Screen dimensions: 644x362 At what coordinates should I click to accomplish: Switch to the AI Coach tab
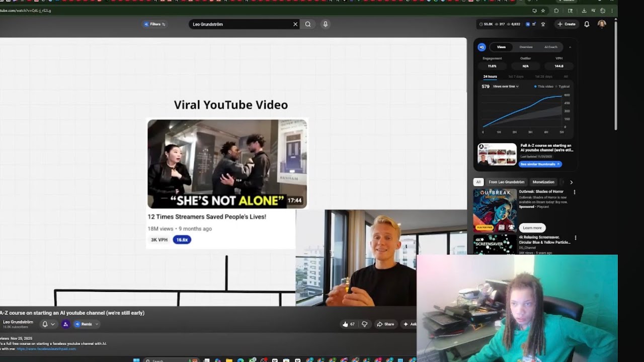coord(551,47)
